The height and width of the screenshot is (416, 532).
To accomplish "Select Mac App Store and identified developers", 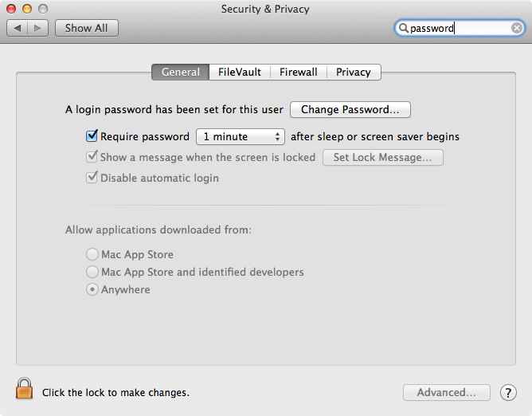I will [92, 273].
